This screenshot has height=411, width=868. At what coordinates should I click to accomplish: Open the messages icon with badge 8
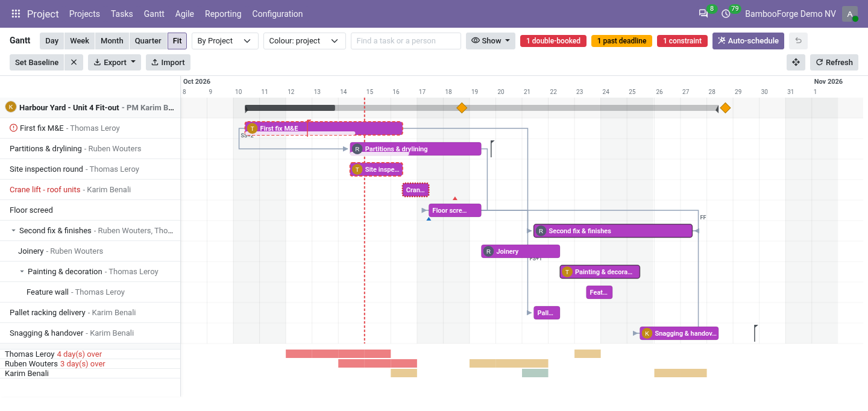(703, 14)
